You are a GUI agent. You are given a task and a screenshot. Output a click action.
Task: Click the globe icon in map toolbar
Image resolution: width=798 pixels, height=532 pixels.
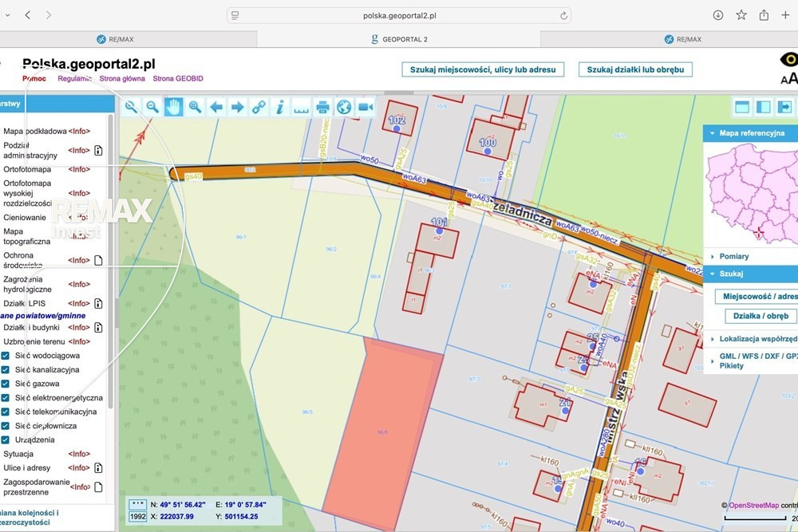pos(344,107)
